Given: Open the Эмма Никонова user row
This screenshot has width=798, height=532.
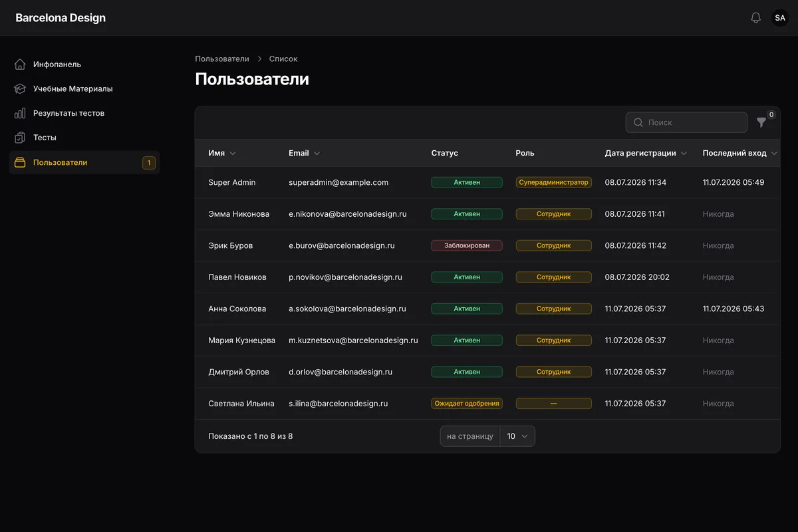Looking at the screenshot, I should 487,214.
